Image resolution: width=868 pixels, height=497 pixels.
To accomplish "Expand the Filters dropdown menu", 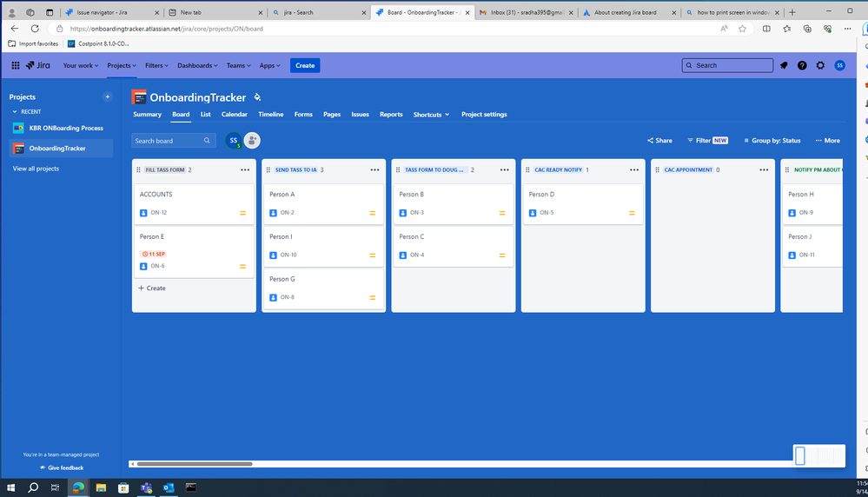I will coord(156,65).
